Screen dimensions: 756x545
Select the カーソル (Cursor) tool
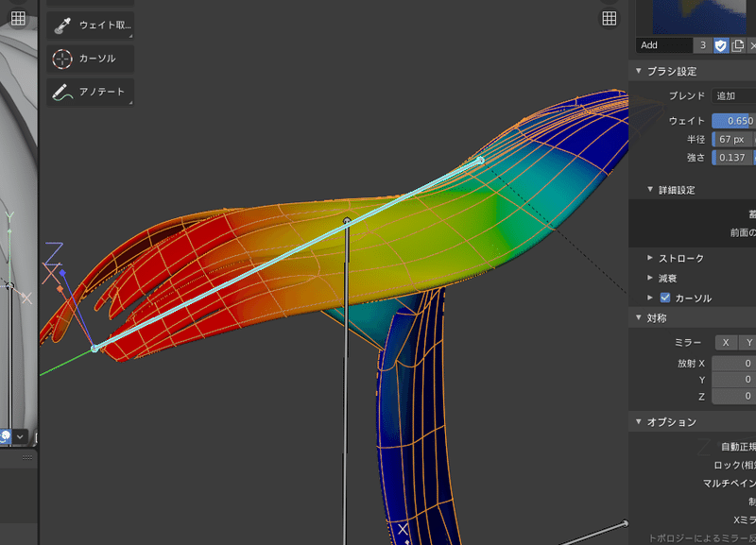[x=90, y=59]
